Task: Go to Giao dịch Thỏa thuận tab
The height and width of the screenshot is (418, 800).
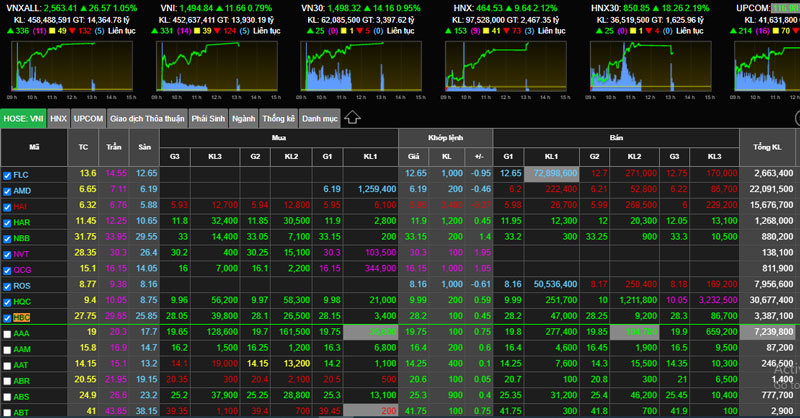Action: [147, 118]
